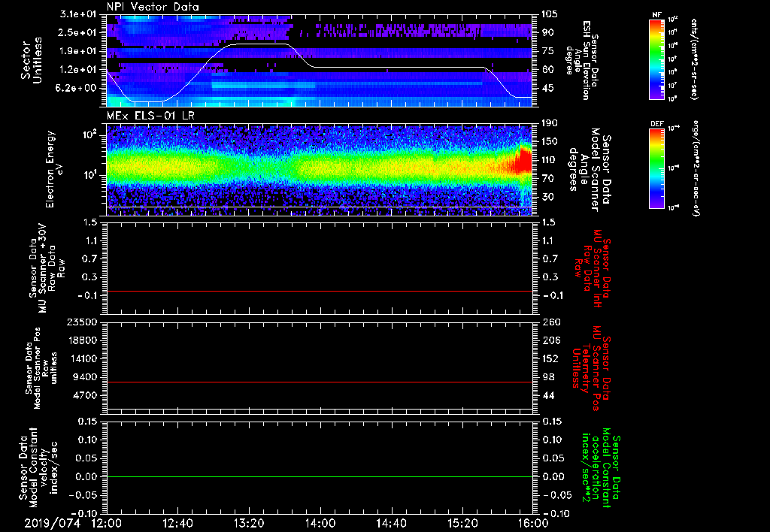The image size is (770, 532).
Task: Click the 14:00 time tick label
Action: click(320, 522)
